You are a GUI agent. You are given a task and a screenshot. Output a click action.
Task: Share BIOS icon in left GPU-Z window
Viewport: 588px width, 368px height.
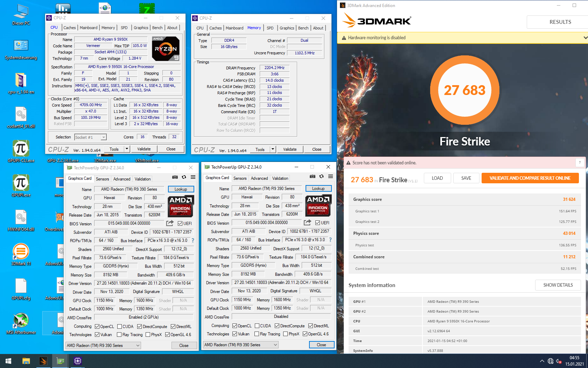(x=170, y=223)
